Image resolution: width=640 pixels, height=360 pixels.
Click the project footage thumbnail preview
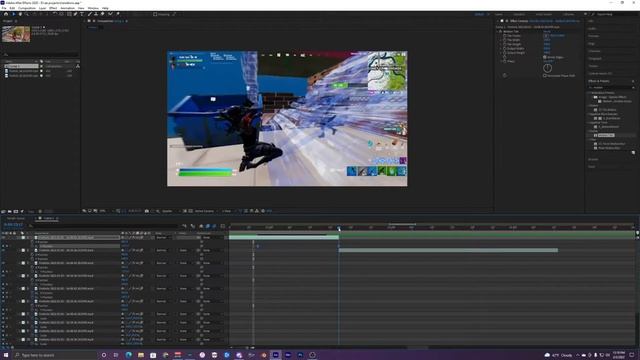[16, 34]
